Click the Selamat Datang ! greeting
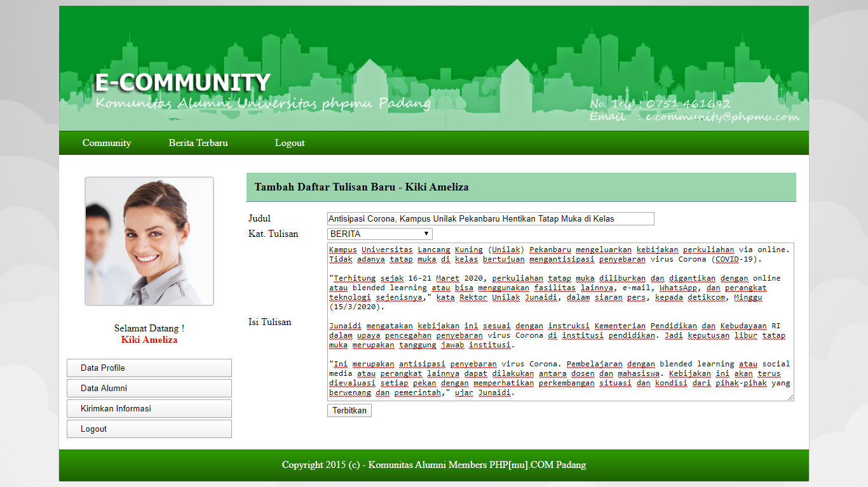Viewport: 868px width, 487px height. point(149,328)
